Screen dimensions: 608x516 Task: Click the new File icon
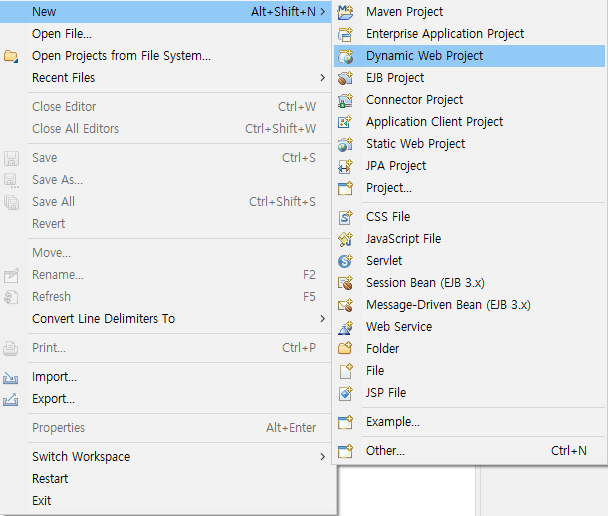[x=345, y=371]
